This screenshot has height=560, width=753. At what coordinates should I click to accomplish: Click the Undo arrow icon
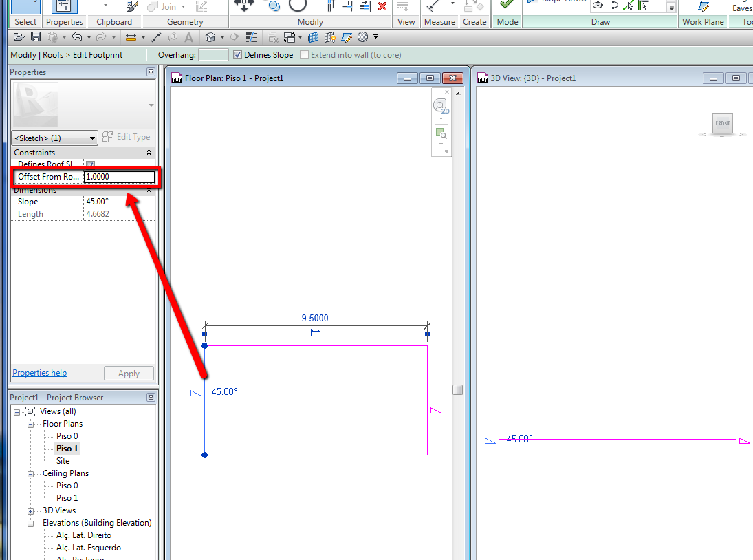[76, 36]
